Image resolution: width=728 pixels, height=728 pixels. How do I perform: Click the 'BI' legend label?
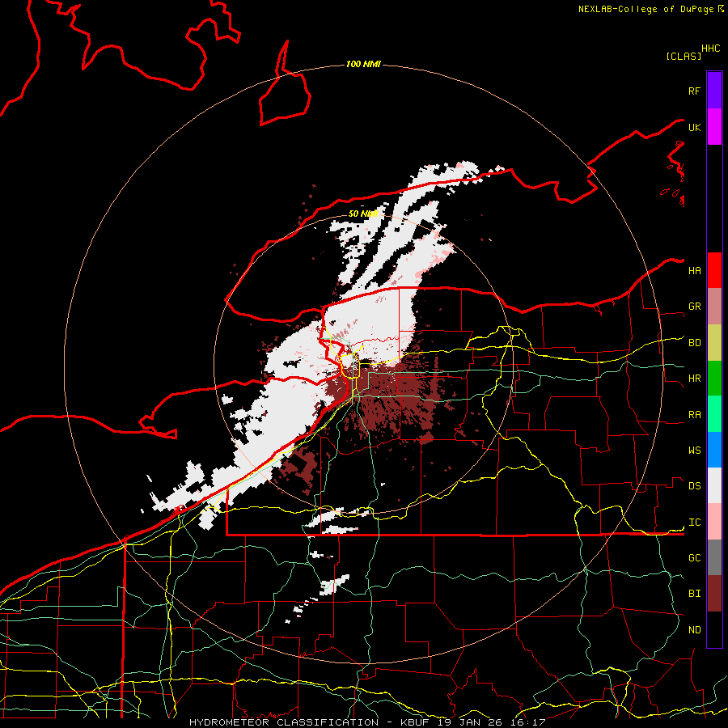pos(695,594)
